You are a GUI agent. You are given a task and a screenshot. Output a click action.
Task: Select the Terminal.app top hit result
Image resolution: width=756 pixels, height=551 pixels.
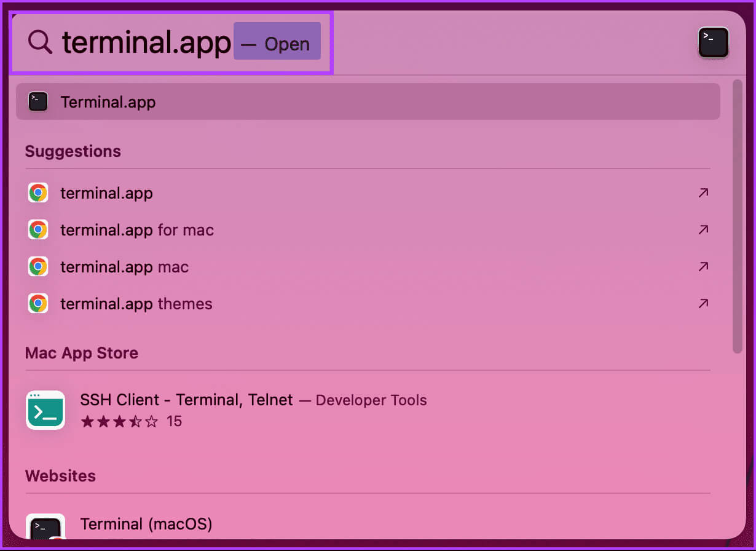tap(368, 101)
